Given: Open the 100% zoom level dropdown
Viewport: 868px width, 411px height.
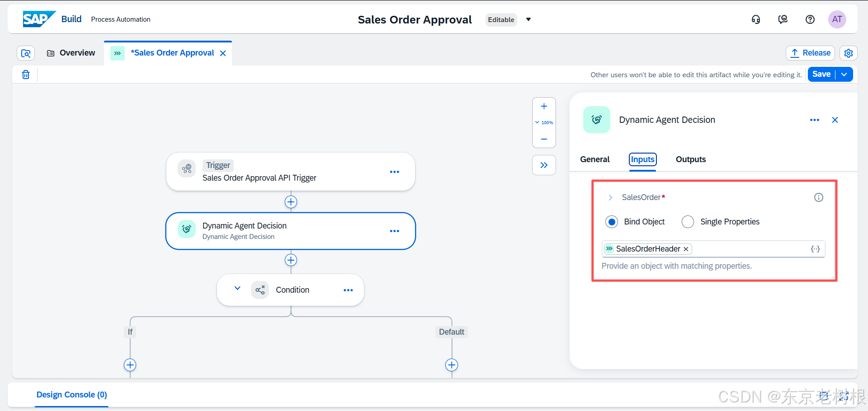Looking at the screenshot, I should (x=544, y=122).
